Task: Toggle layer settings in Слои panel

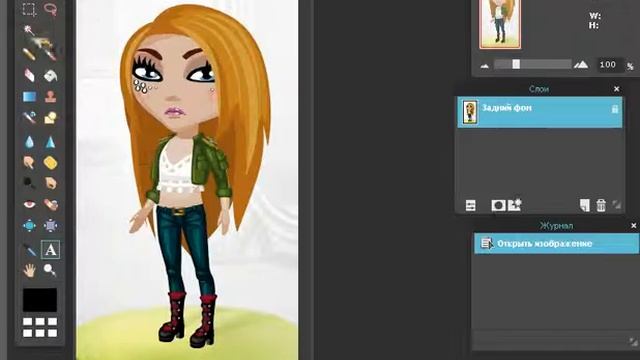Action: point(471,205)
